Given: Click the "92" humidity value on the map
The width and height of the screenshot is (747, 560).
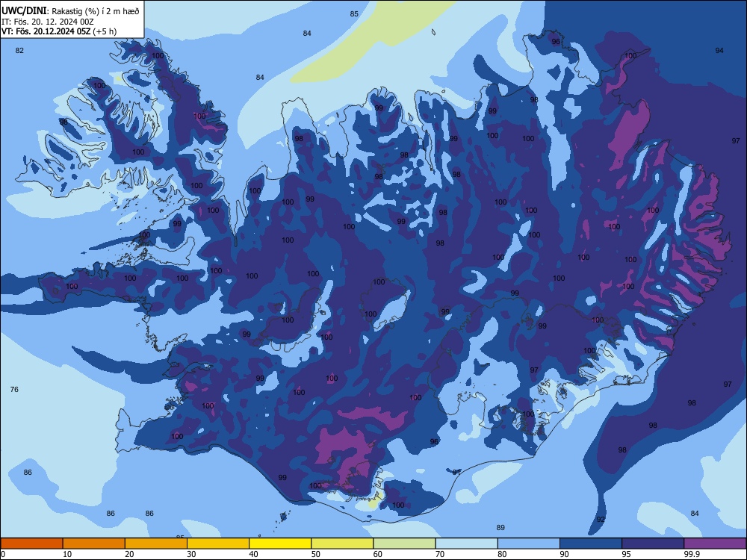Looking at the screenshot, I should tap(601, 520).
